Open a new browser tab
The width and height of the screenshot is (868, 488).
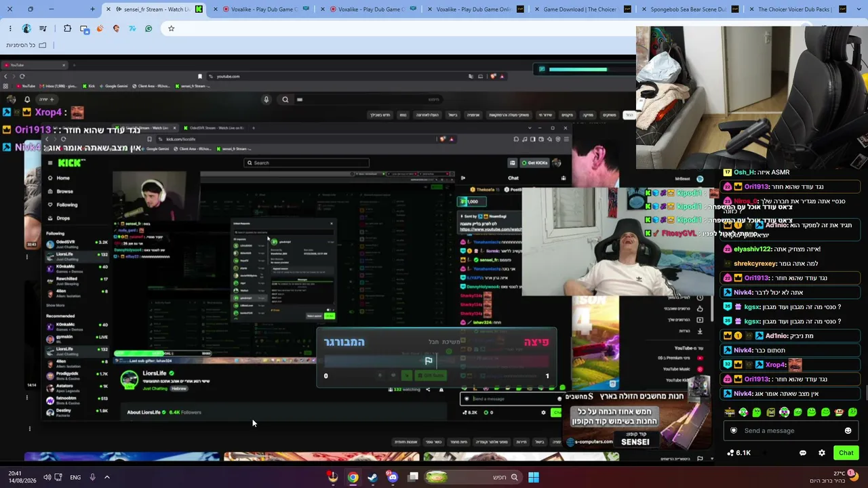pos(92,9)
